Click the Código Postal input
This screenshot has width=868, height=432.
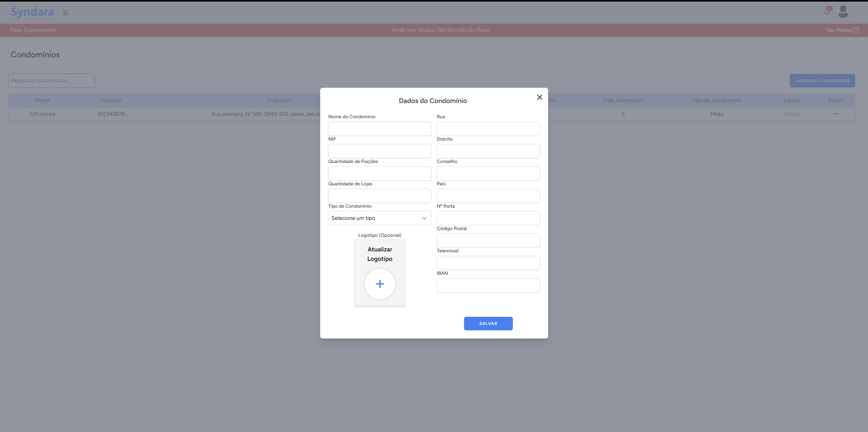tap(488, 241)
